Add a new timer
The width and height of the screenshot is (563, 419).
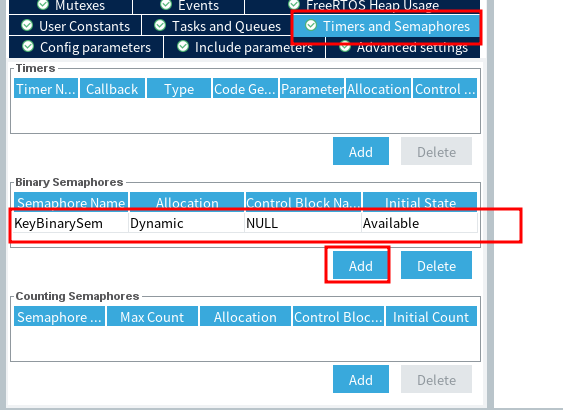point(360,151)
